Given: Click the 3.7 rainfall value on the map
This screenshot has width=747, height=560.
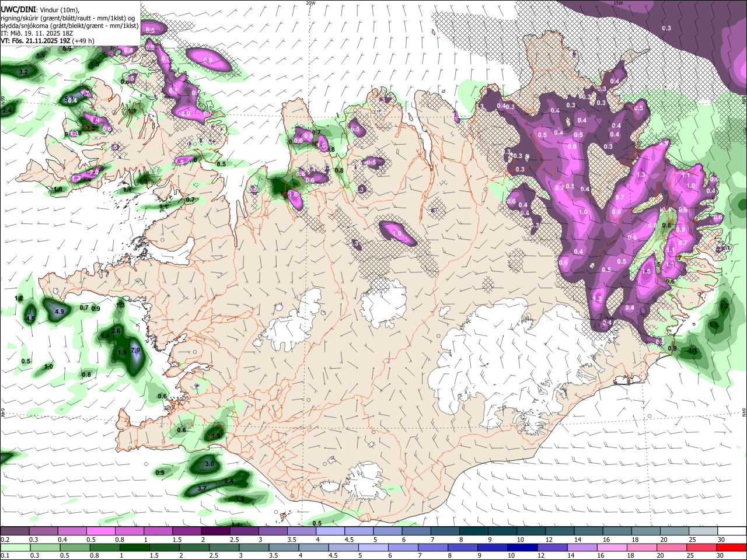Looking at the screenshot, I should 202,488.
